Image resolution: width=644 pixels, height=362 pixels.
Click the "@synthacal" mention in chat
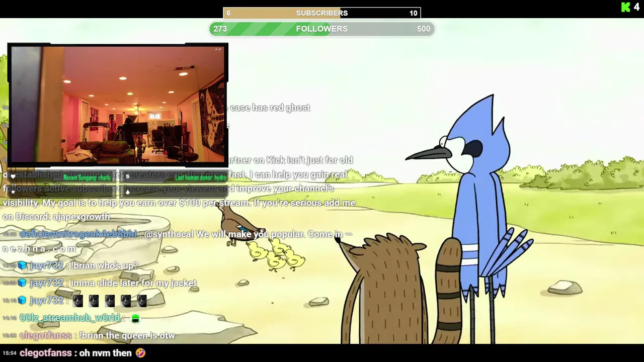(169, 234)
